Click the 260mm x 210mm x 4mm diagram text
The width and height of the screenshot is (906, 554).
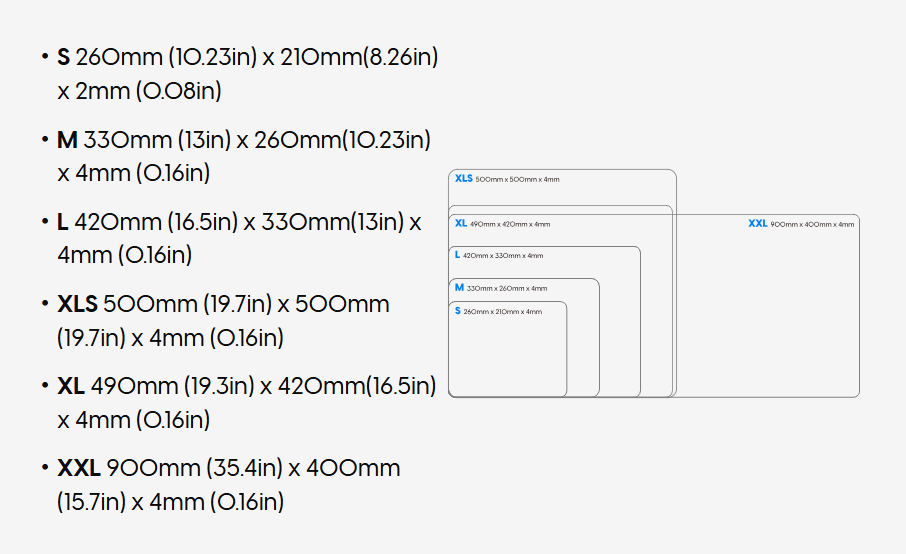point(502,312)
